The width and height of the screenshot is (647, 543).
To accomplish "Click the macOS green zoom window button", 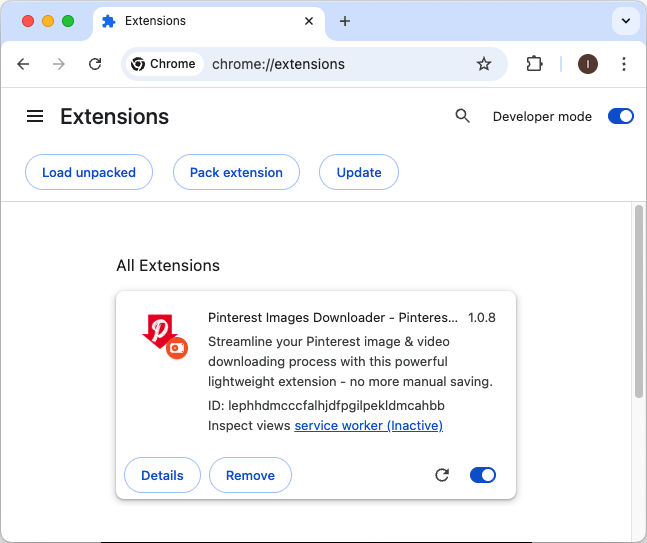I will coord(68,21).
